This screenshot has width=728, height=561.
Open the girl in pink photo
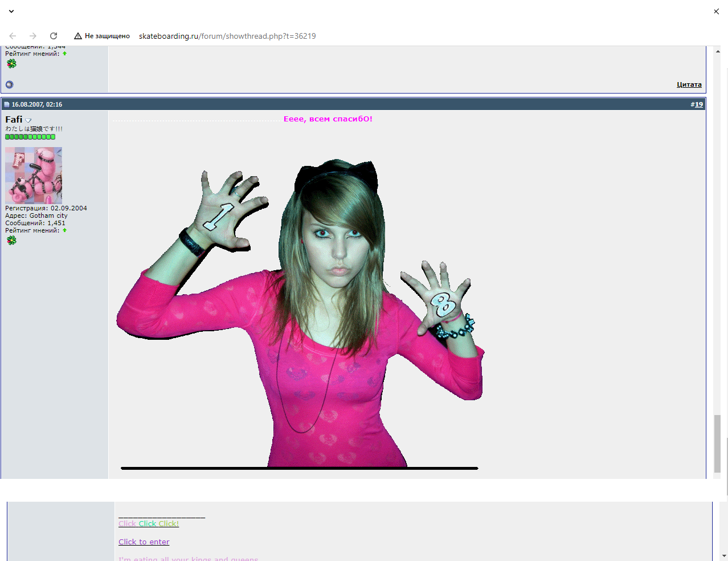click(300, 314)
